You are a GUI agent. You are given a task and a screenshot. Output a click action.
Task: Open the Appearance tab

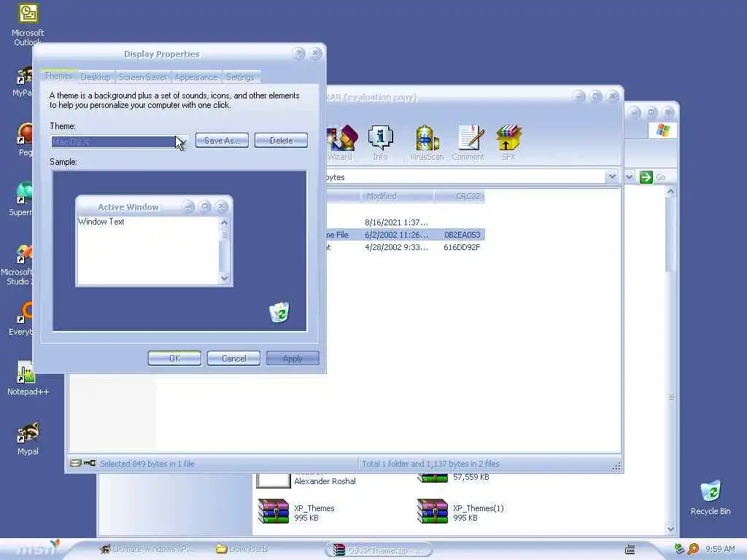click(196, 77)
